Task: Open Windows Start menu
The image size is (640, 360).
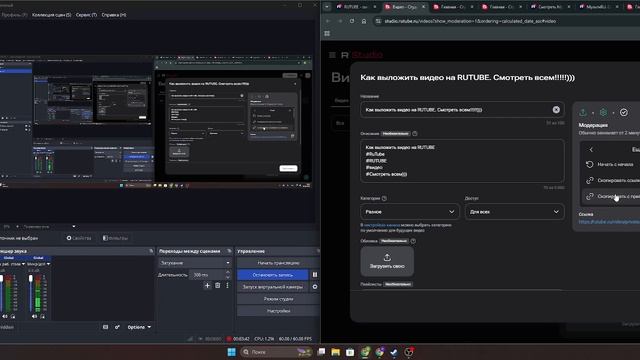Action: click(x=231, y=352)
